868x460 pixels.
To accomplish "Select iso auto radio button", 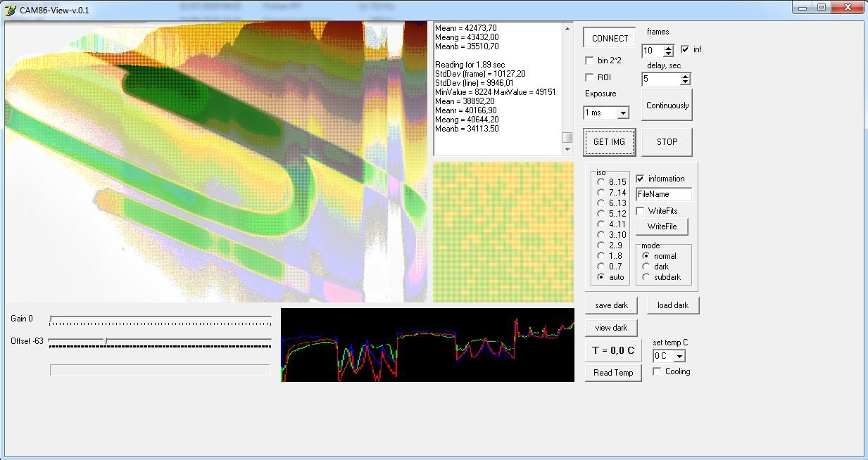I will (x=600, y=277).
